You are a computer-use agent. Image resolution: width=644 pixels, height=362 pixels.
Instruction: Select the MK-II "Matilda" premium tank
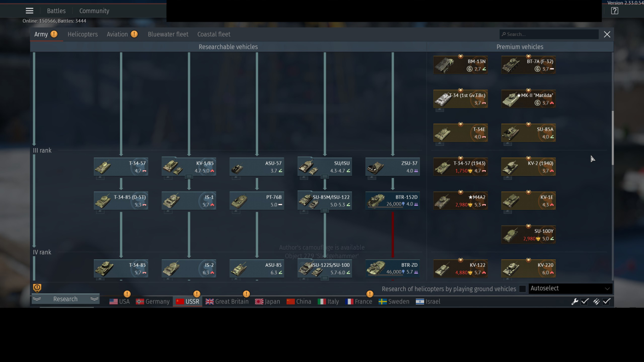(529, 99)
